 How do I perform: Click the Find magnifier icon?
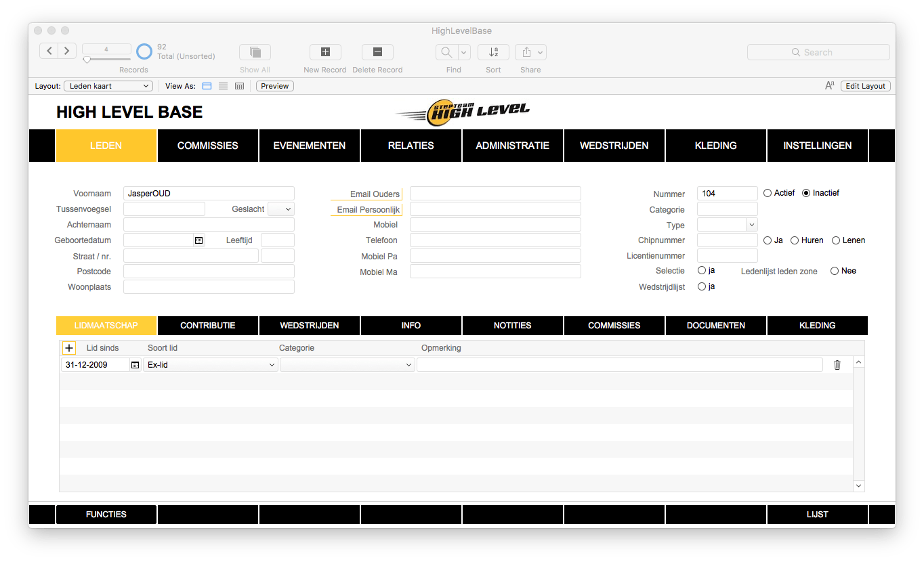coord(447,52)
